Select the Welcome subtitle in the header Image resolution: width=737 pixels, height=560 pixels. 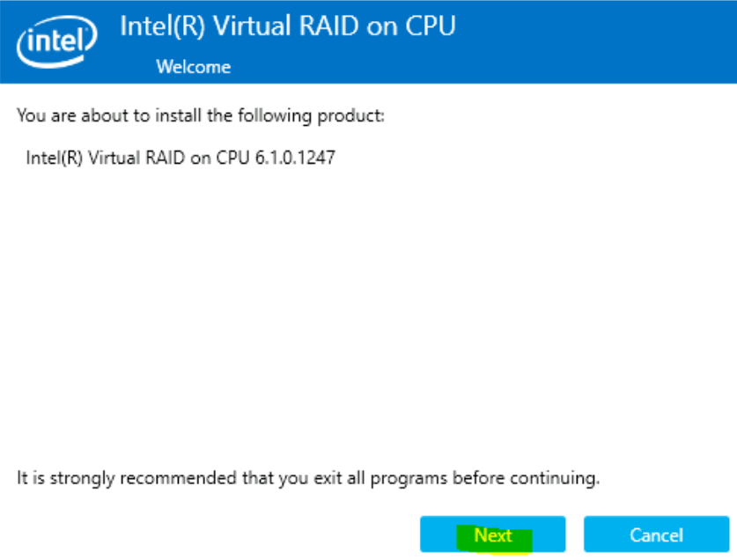(193, 67)
